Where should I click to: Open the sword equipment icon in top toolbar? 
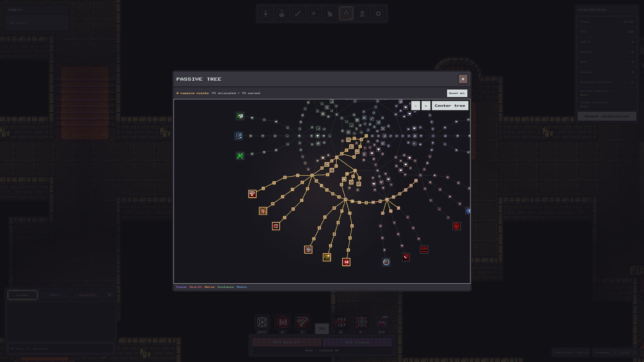(298, 14)
